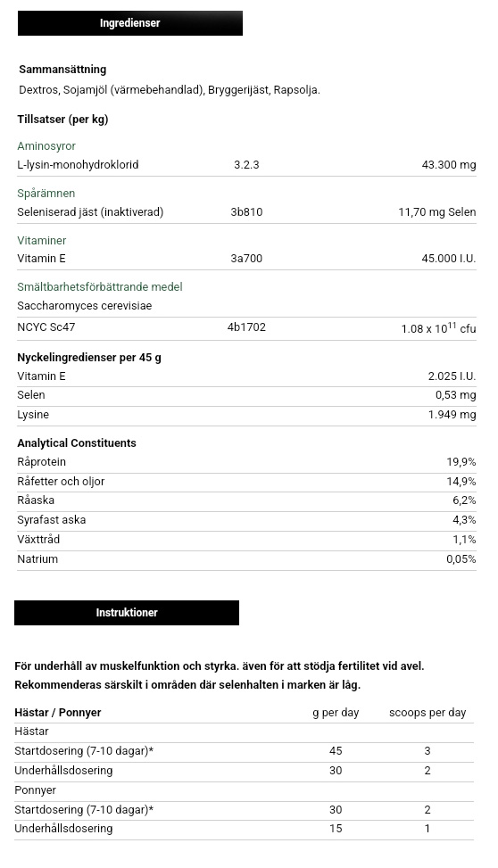Click Underhållsdosering row under Ponnyer
Viewport: 498px width, 868px height.
pyautogui.click(x=244, y=830)
